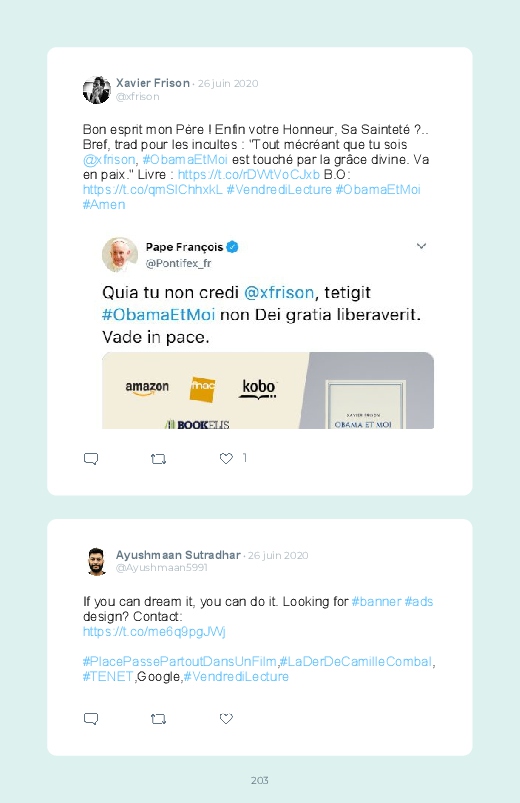Open link https://t.co/me6q9pgJWj
Viewport: 520px width, 803px height.
pyautogui.click(x=154, y=631)
